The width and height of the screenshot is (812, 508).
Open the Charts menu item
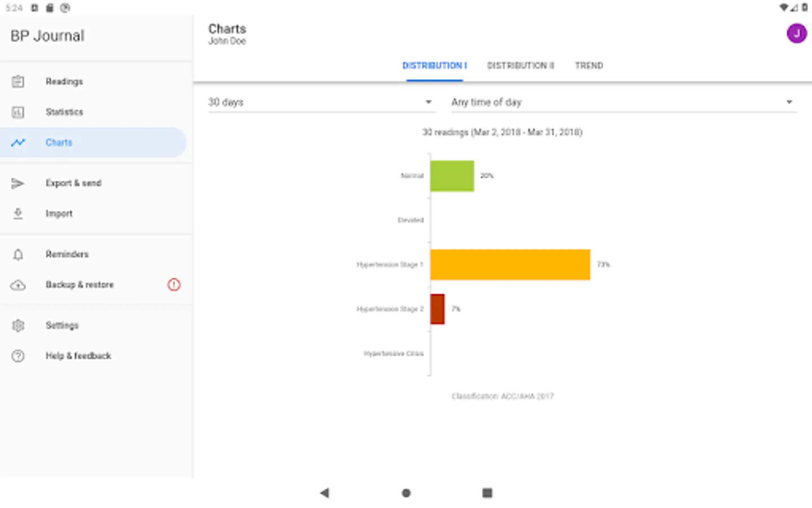[93, 142]
